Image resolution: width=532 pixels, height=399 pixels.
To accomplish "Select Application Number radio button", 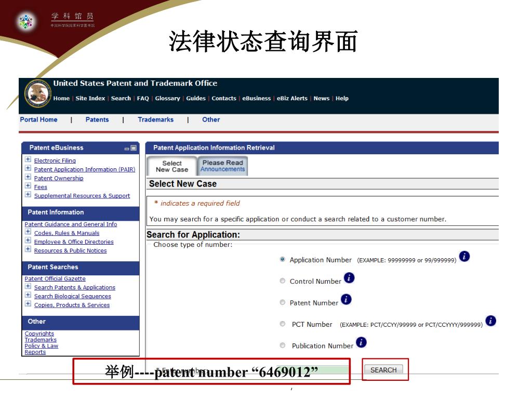I will click(x=282, y=259).
